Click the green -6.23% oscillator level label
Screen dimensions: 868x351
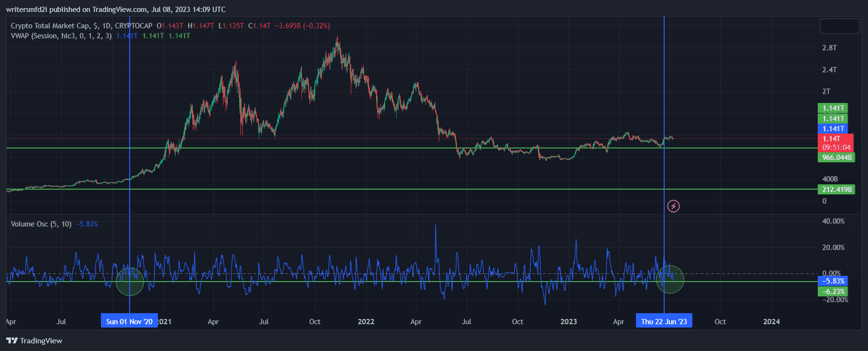click(x=833, y=291)
